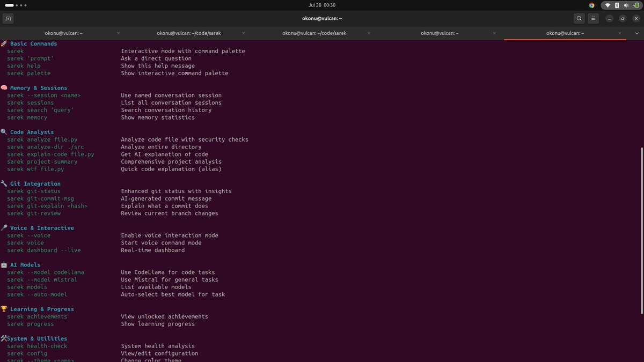The height and width of the screenshot is (362, 644).
Task: Click the wrench emoji beside Git Integration
Action: coord(4,184)
